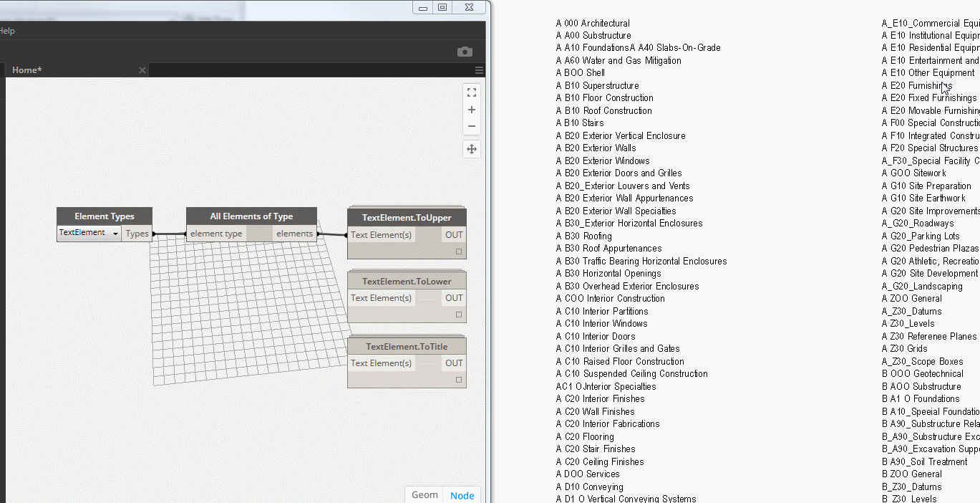Toggle preview on the TextElement.ToLower node
Screen dimensions: 980x503
pos(458,314)
